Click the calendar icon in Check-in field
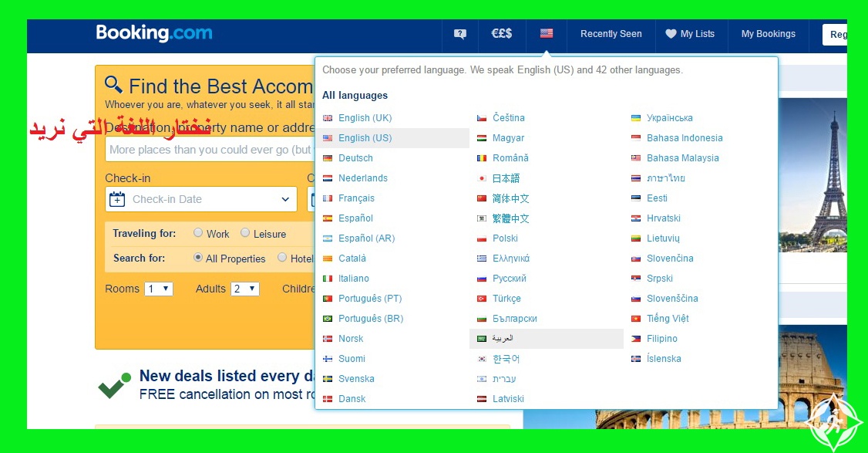Viewport: 868px width, 453px height. pyautogui.click(x=117, y=199)
